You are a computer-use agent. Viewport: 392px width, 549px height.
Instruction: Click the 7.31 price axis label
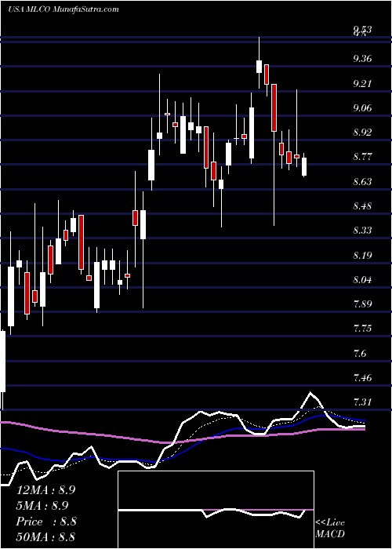pyautogui.click(x=363, y=402)
